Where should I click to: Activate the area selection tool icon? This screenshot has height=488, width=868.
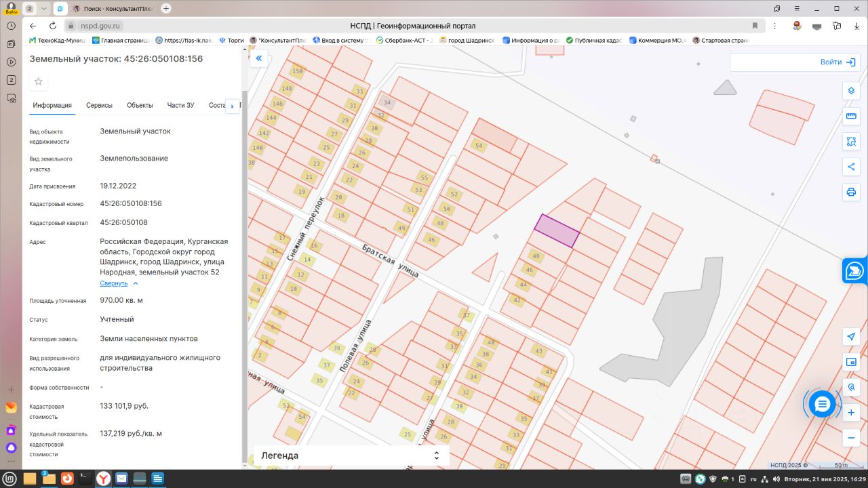[x=851, y=142]
